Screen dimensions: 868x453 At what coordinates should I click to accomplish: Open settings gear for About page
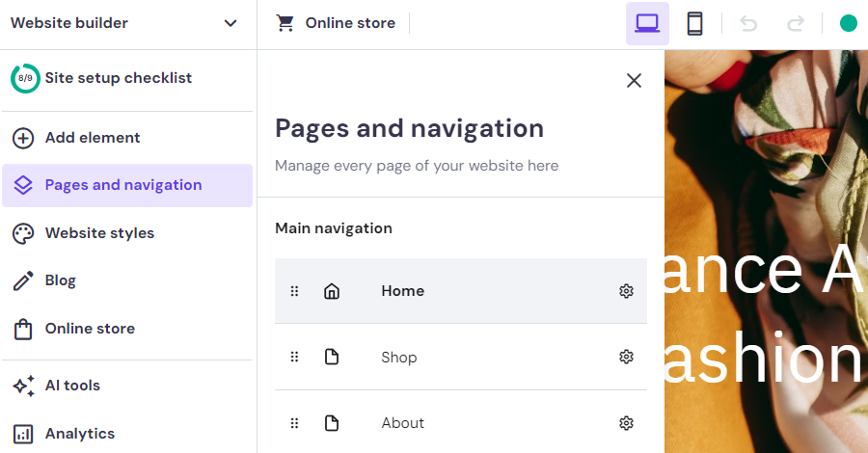[626, 423]
